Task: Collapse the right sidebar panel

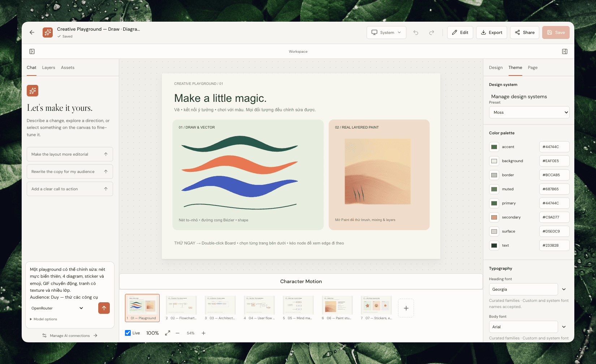Action: click(x=565, y=52)
